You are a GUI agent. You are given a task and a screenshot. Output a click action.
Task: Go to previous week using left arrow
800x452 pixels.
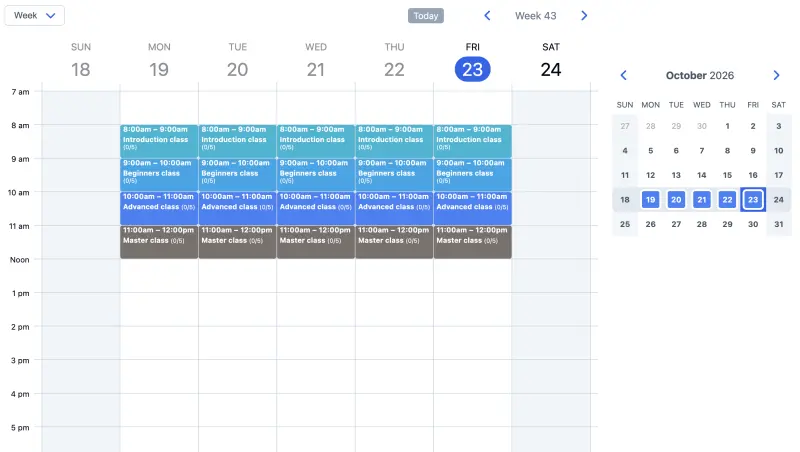pyautogui.click(x=487, y=16)
